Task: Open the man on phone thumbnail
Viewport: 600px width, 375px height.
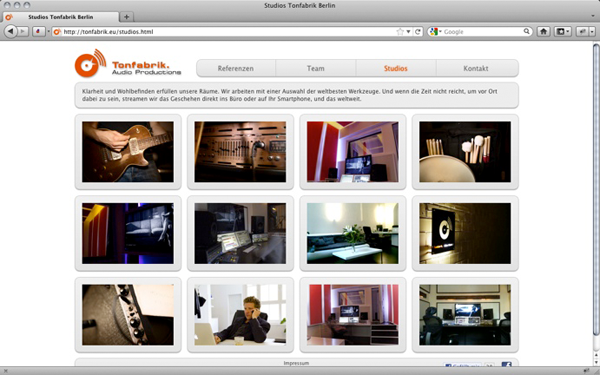Action: [240, 315]
